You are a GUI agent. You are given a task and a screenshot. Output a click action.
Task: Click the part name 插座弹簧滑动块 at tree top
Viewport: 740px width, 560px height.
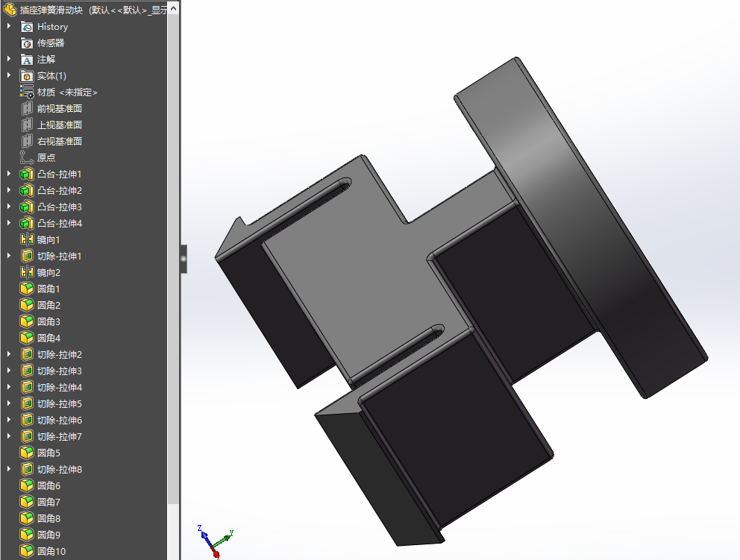(x=51, y=10)
